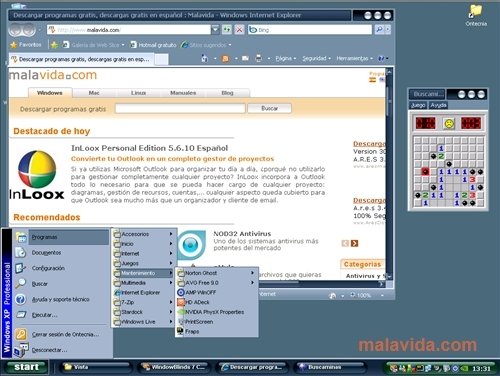The width and height of the screenshot is (500, 376).
Task: Click the IE address bar with malavida.com
Action: pos(129,30)
